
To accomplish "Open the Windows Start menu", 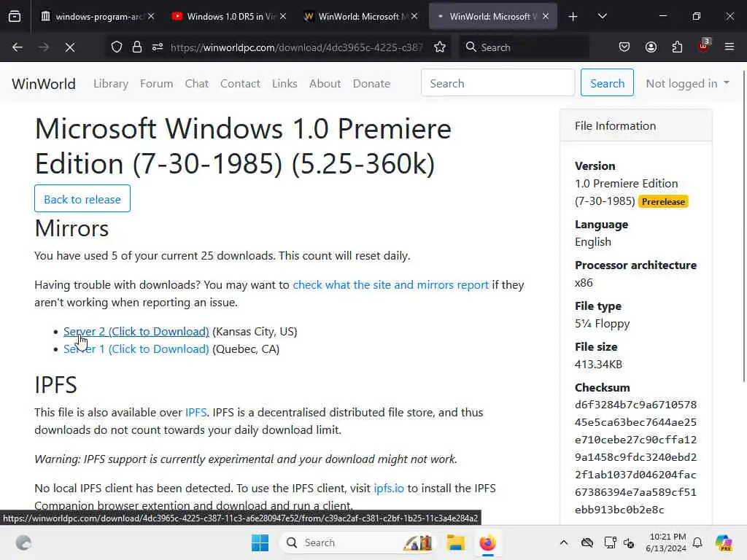I will (x=260, y=542).
